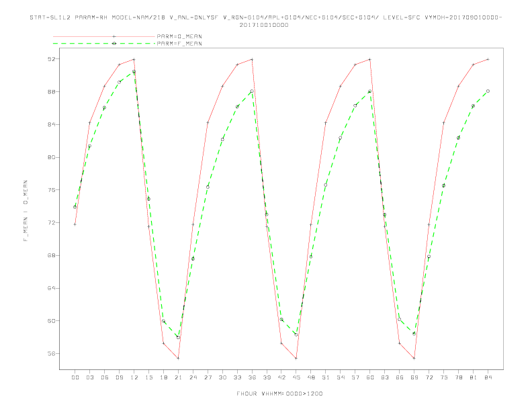Click x-axis tick label 72

[x=429, y=377]
